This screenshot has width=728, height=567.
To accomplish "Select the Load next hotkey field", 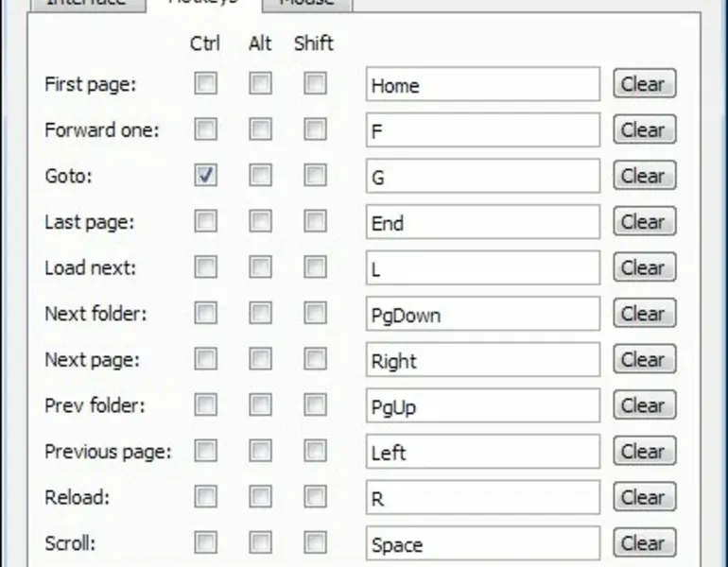I will click(x=482, y=268).
